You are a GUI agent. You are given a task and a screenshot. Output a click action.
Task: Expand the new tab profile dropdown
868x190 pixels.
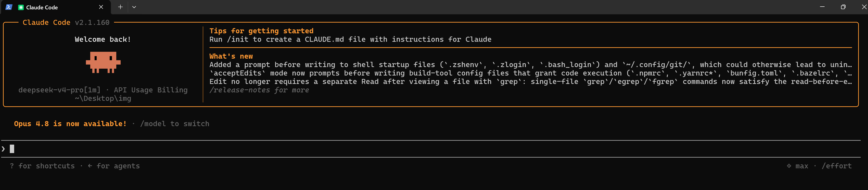(134, 7)
